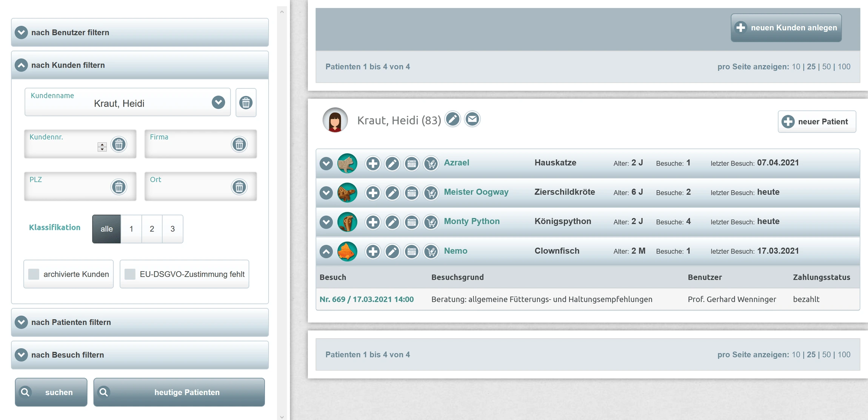Expand the nach Patienten filtern section
Screen dimensions: 868x420
[22, 322]
